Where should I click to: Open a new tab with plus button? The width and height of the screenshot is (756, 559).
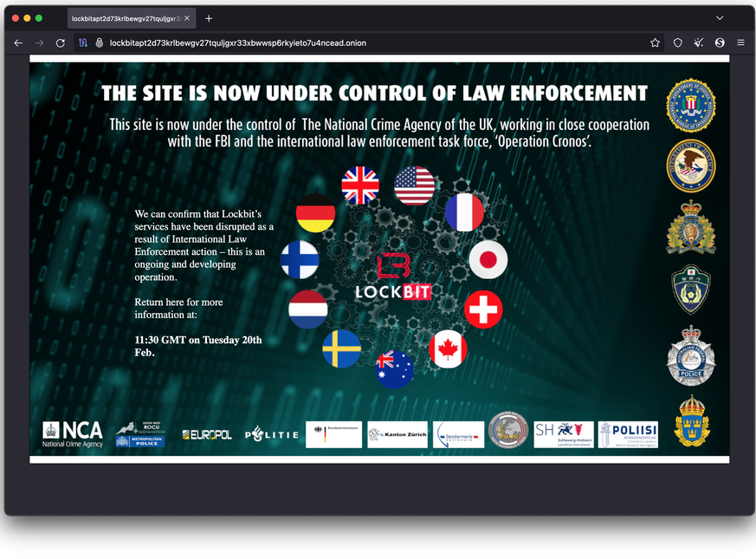[209, 18]
